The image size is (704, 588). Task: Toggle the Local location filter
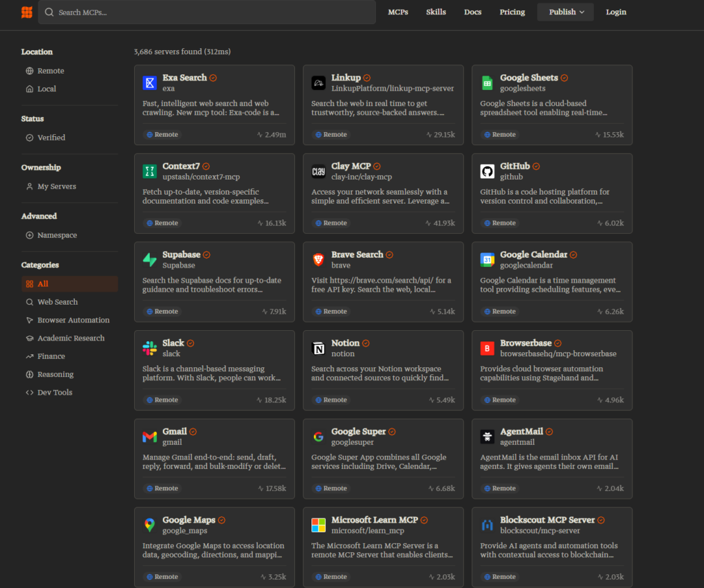tap(47, 89)
